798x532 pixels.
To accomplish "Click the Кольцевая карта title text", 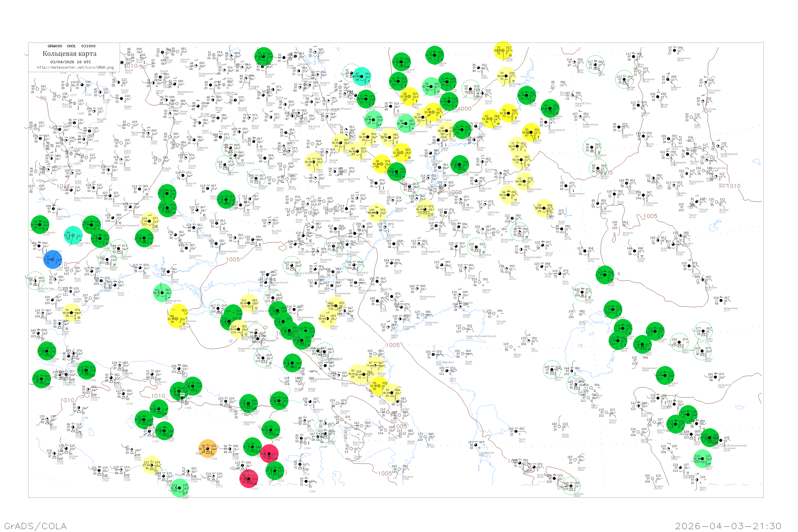I will click(x=69, y=54).
